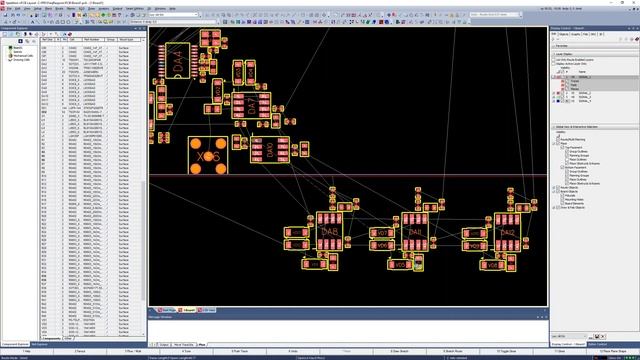Click the red icon in Display Control toolbar

pyautogui.click(x=636, y=39)
